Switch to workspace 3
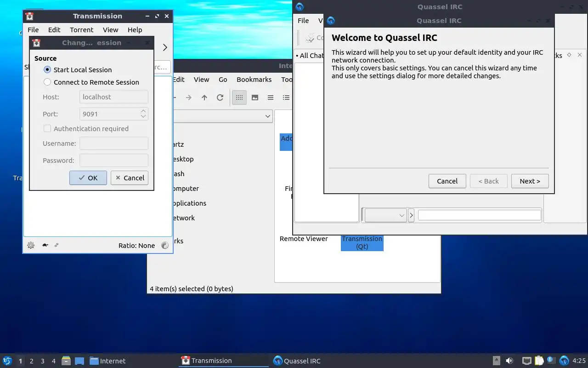 [x=43, y=361]
